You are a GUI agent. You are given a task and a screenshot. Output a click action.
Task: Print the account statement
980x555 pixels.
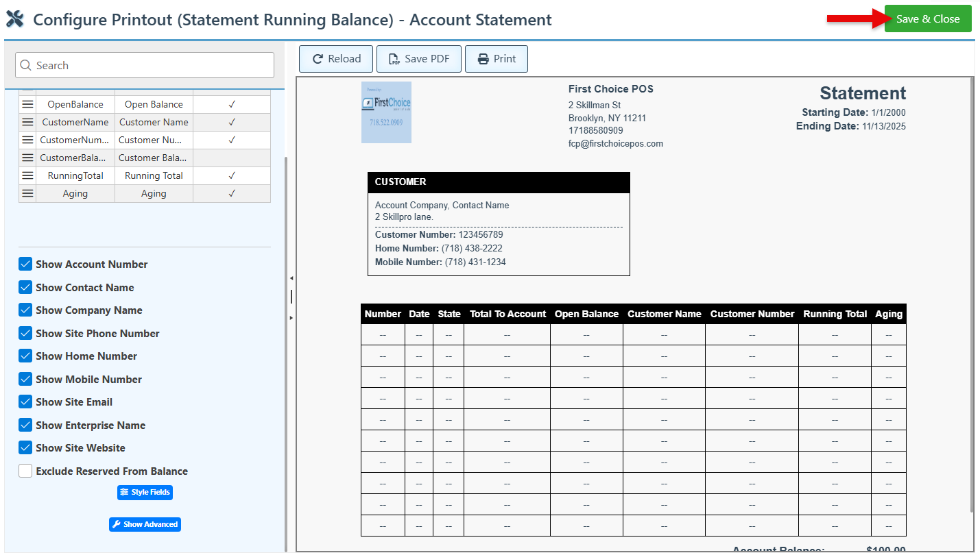pyautogui.click(x=496, y=59)
